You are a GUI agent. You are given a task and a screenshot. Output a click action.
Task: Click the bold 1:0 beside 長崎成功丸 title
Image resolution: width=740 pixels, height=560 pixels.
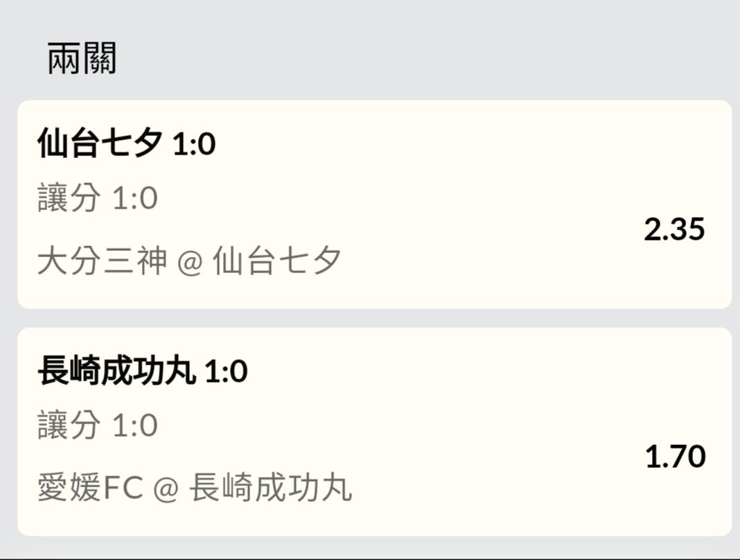click(x=226, y=372)
